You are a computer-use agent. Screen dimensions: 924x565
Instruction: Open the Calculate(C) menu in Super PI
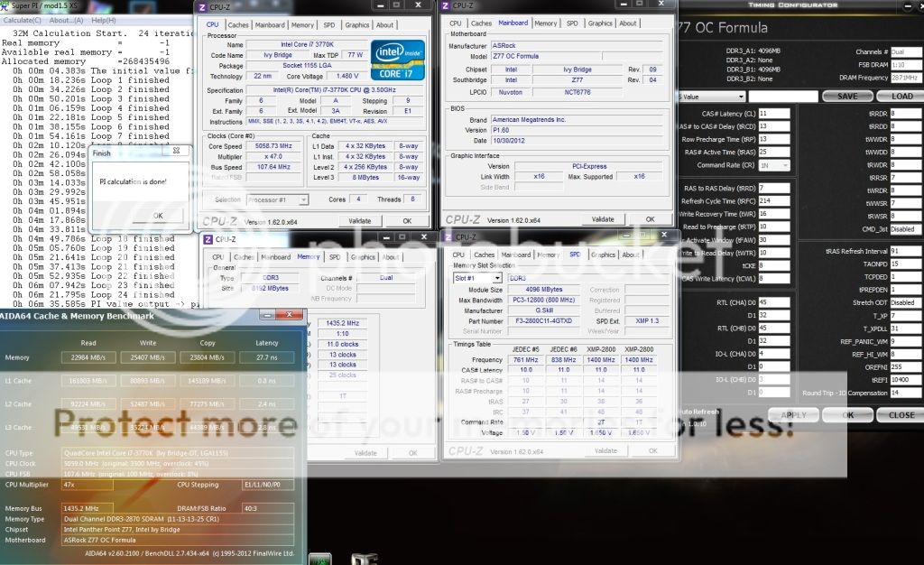[23, 20]
